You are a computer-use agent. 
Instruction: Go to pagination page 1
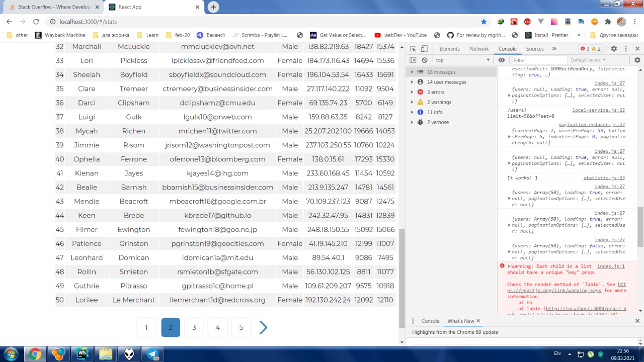pyautogui.click(x=146, y=327)
